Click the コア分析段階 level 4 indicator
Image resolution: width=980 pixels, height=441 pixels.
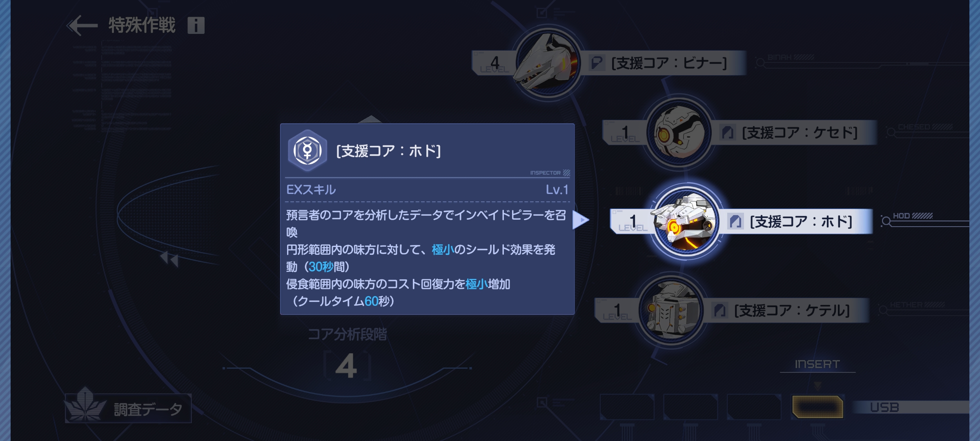pos(347,366)
